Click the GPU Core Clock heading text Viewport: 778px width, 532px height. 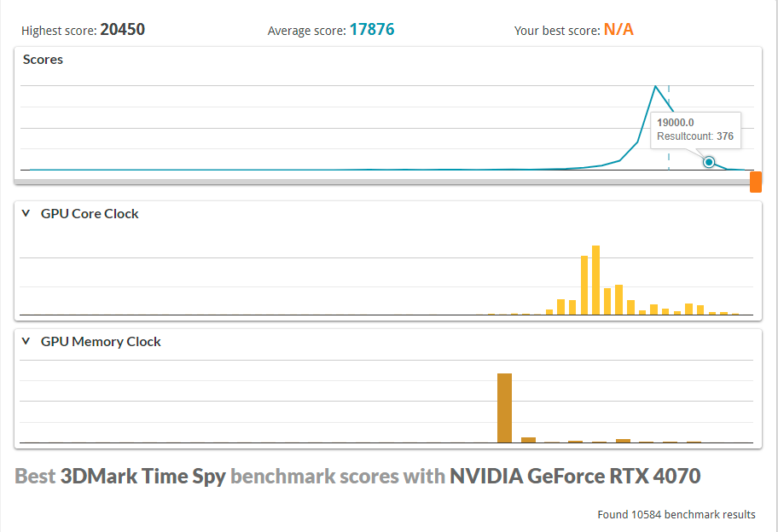(x=90, y=214)
